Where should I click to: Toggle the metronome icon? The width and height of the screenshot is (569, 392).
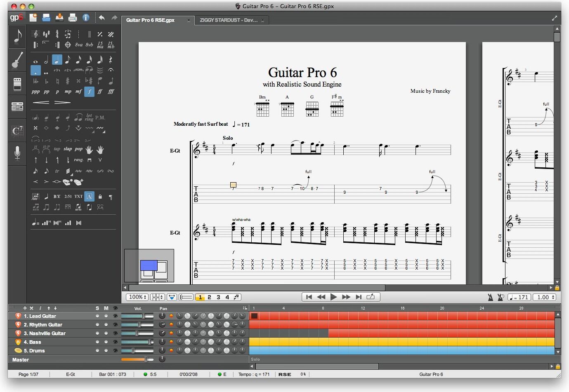[490, 297]
